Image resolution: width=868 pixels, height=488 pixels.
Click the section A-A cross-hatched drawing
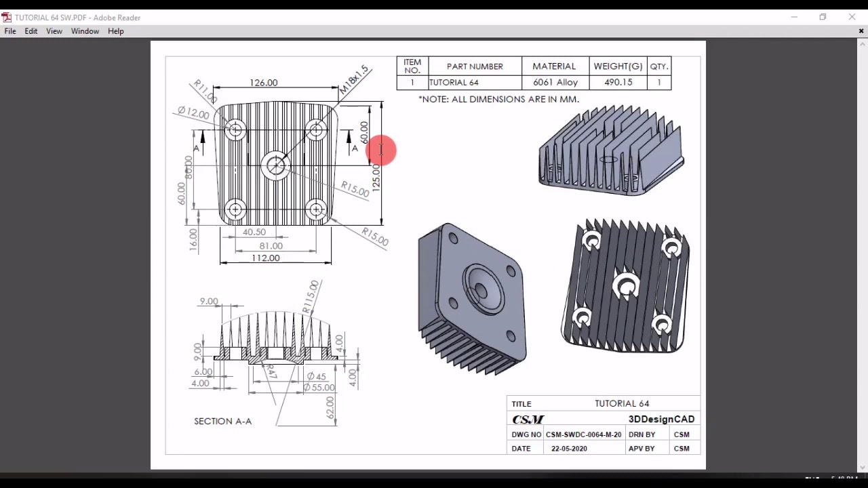[275, 338]
